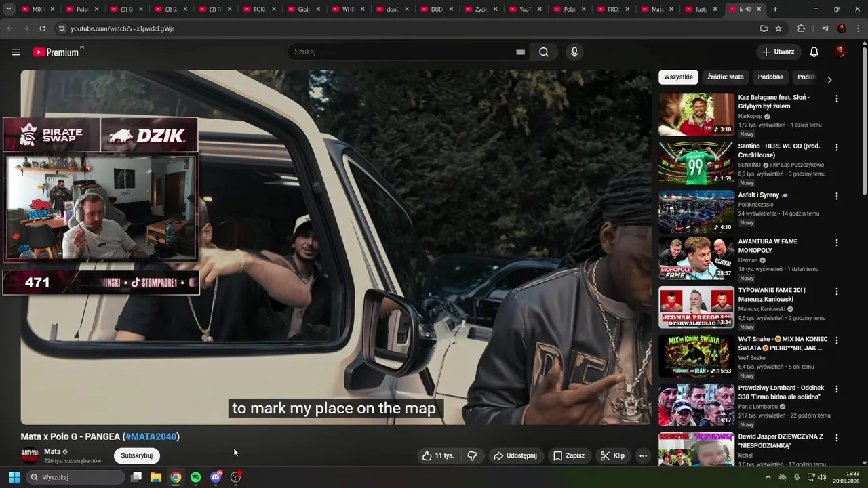Open options for Kaz Bałagane video
The width and height of the screenshot is (868, 488).
pos(836,99)
